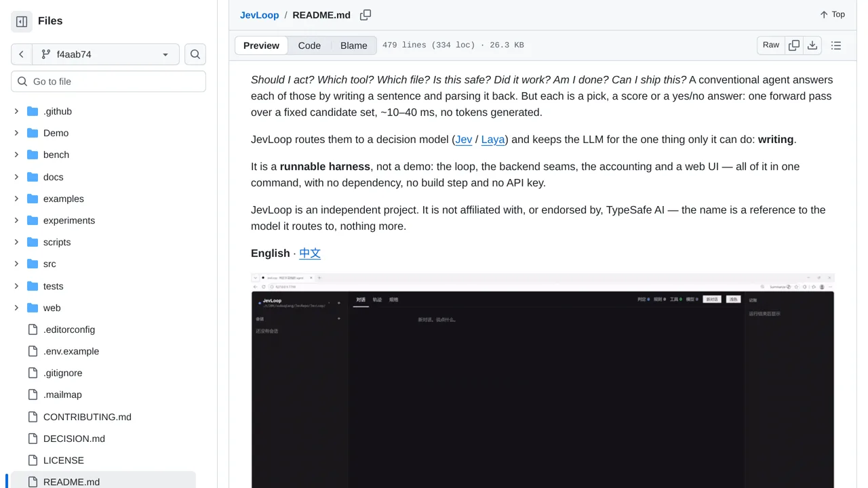Click the Raw button
This screenshot has height=488, width=868.
coord(771,45)
